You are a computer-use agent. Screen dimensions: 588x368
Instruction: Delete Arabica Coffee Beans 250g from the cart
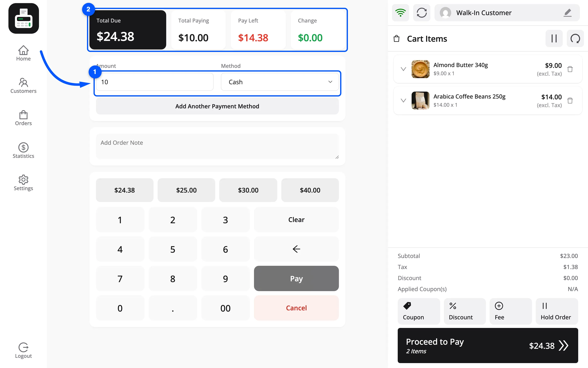click(x=570, y=101)
